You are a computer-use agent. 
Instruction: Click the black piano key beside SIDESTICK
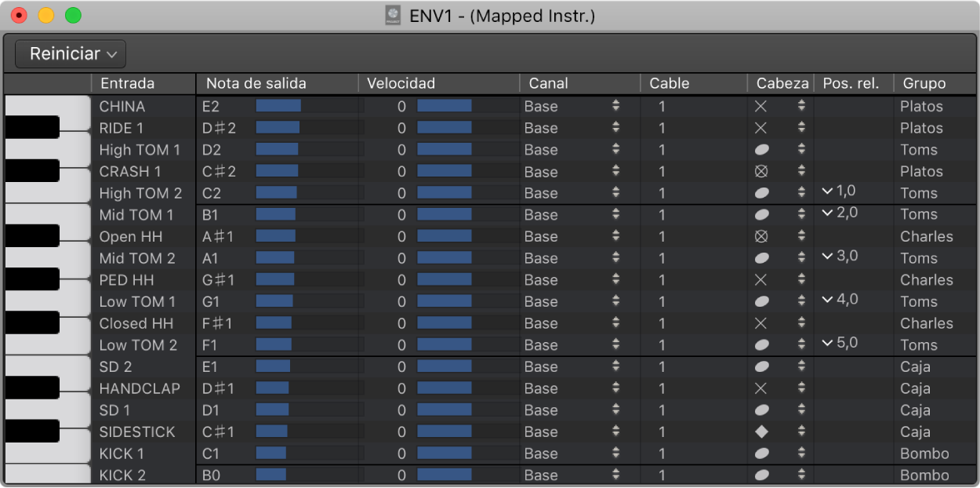tap(32, 431)
